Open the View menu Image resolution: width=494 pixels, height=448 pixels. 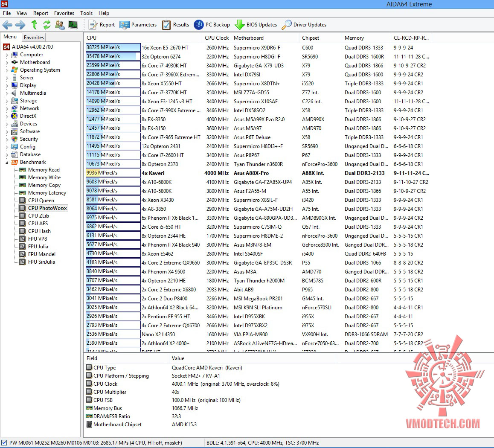[22, 13]
